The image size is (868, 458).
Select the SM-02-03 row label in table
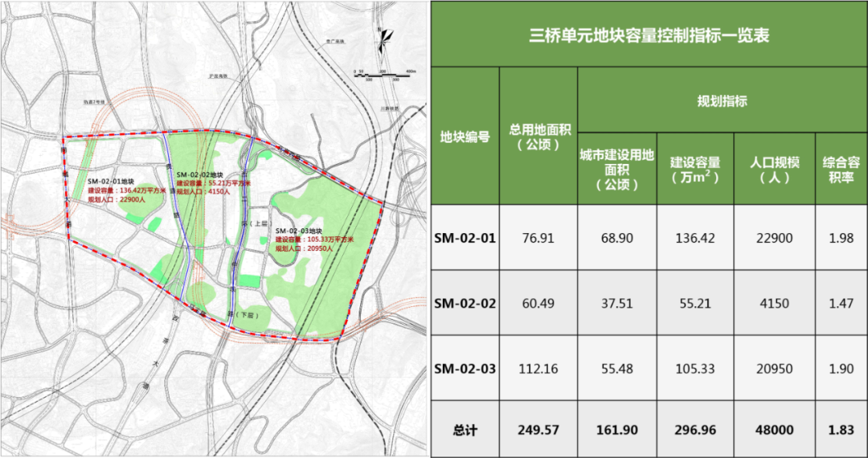click(465, 369)
